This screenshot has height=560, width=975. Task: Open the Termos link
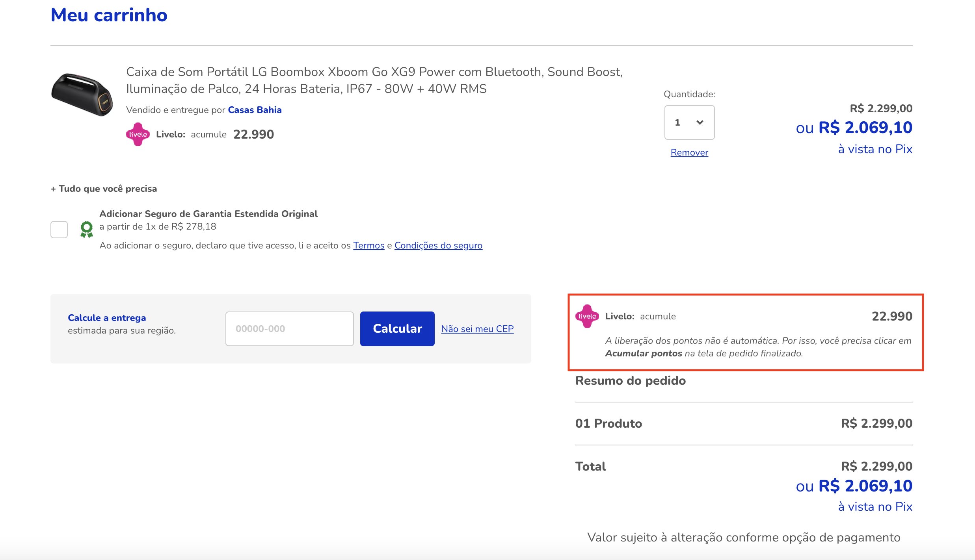368,245
